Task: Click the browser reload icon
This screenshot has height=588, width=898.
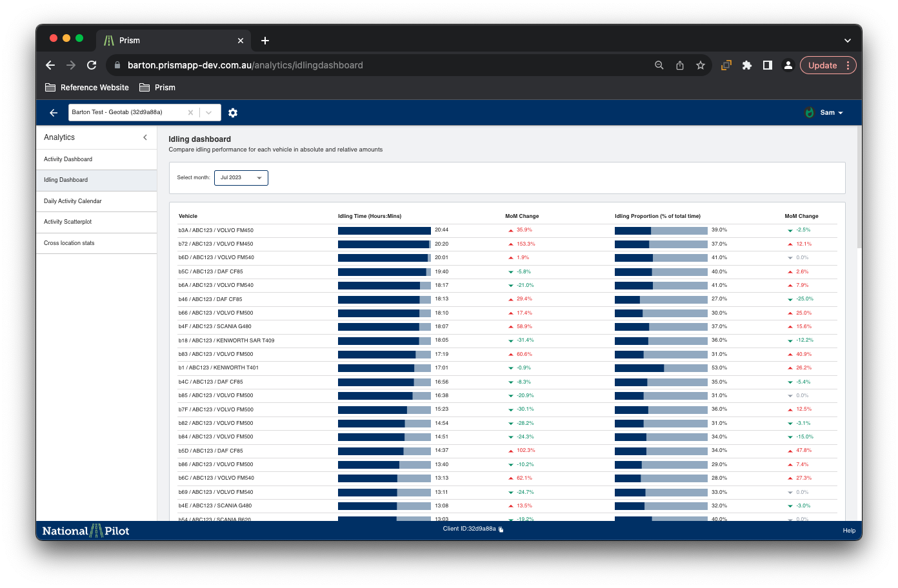Action: tap(92, 65)
